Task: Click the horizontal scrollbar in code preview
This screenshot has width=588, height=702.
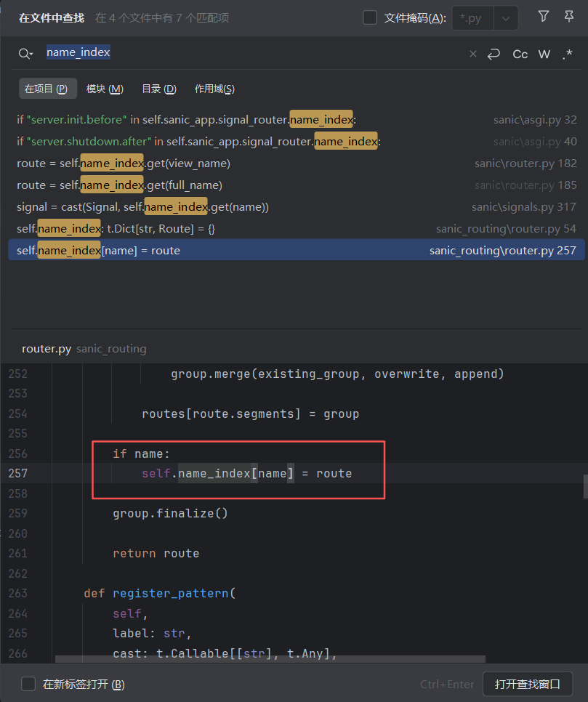Action: [269, 659]
